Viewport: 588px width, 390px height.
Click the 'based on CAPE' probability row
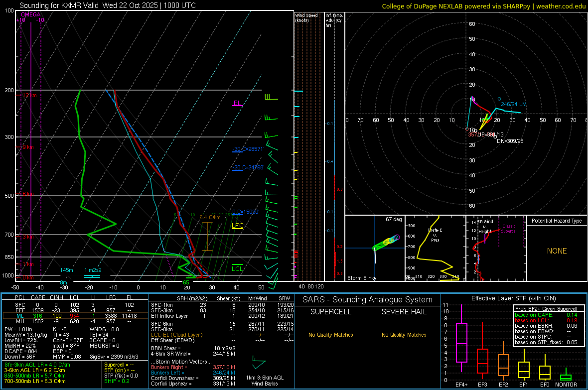(546, 315)
